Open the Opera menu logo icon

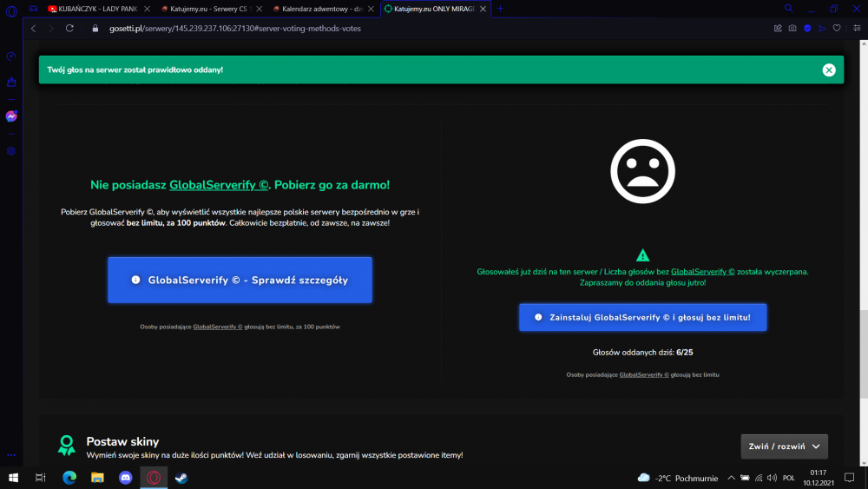click(11, 10)
